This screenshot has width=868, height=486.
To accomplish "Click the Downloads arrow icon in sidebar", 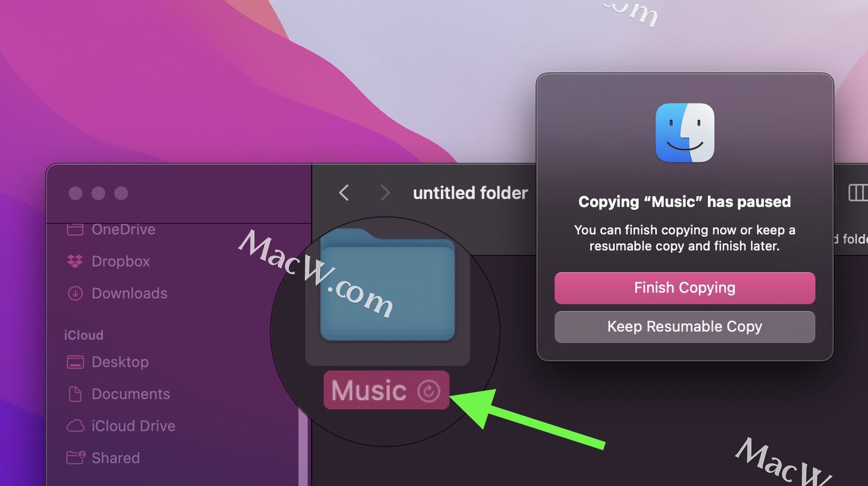I will 75,293.
